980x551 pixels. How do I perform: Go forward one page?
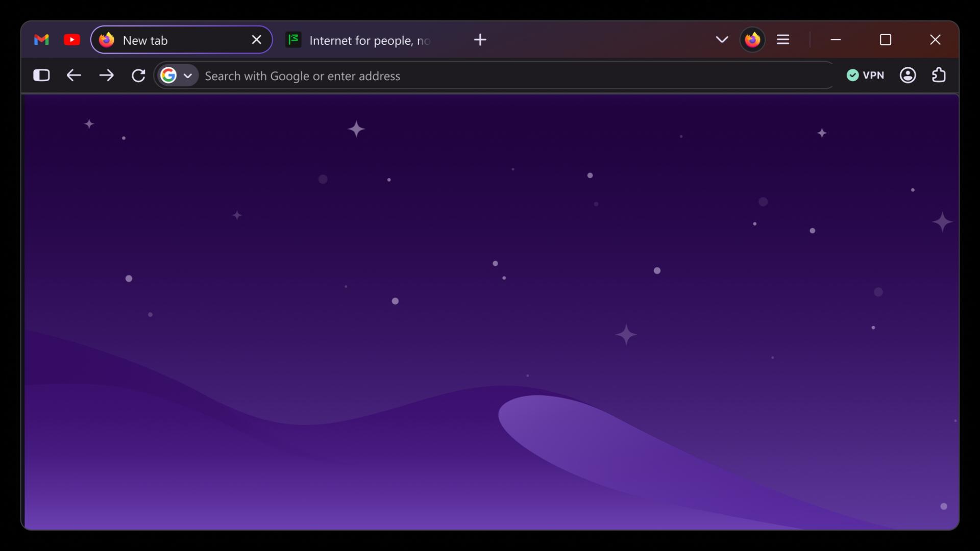click(106, 76)
